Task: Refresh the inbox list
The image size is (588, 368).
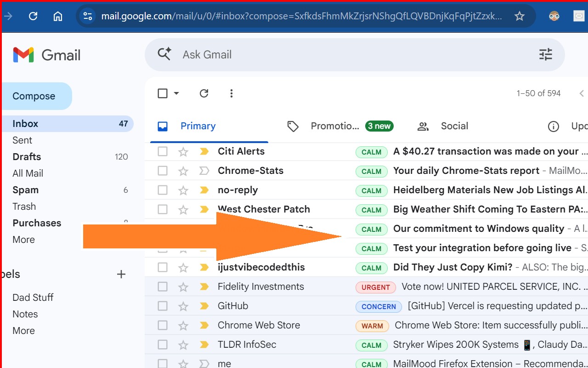Action: pyautogui.click(x=204, y=93)
